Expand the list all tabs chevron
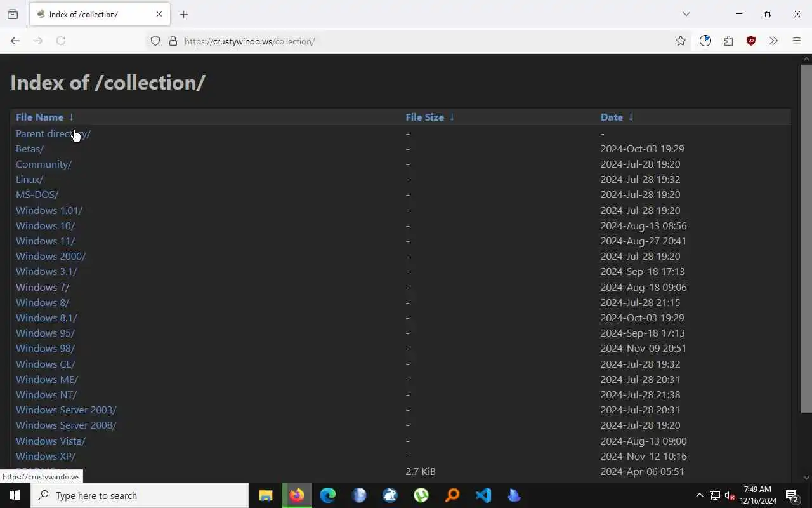Image resolution: width=812 pixels, height=508 pixels. point(686,14)
